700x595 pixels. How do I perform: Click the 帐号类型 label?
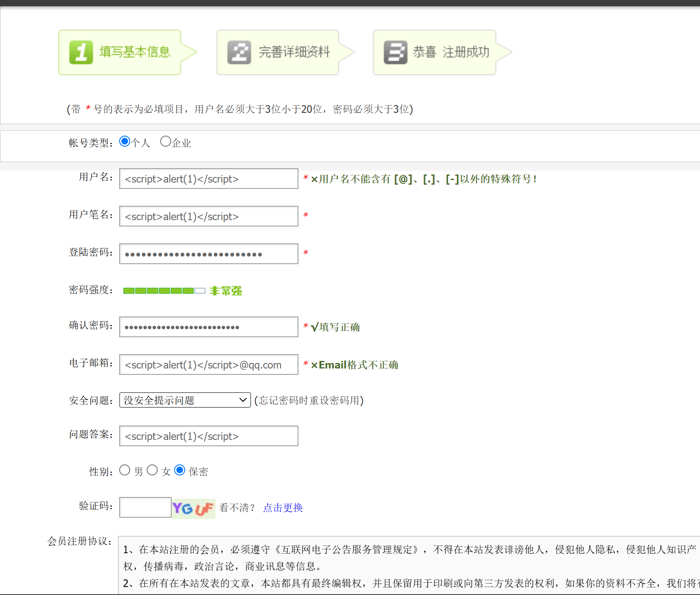click(91, 143)
